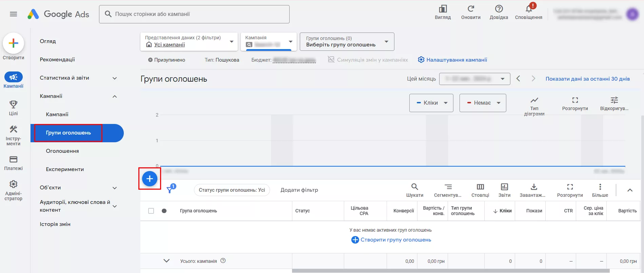Click Завантажити download icon
The width and height of the screenshot is (644, 273).
[533, 187]
